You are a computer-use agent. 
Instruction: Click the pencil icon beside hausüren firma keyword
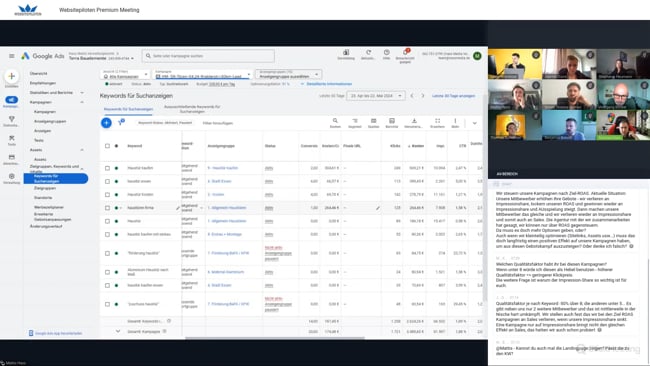(178, 208)
